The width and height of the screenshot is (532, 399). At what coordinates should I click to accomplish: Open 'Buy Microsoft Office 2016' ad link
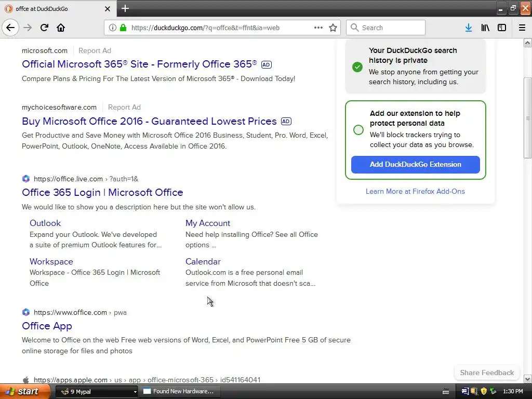(149, 121)
